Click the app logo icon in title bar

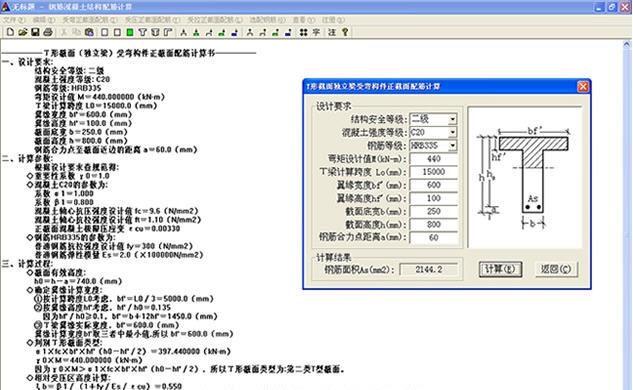tap(6, 7)
